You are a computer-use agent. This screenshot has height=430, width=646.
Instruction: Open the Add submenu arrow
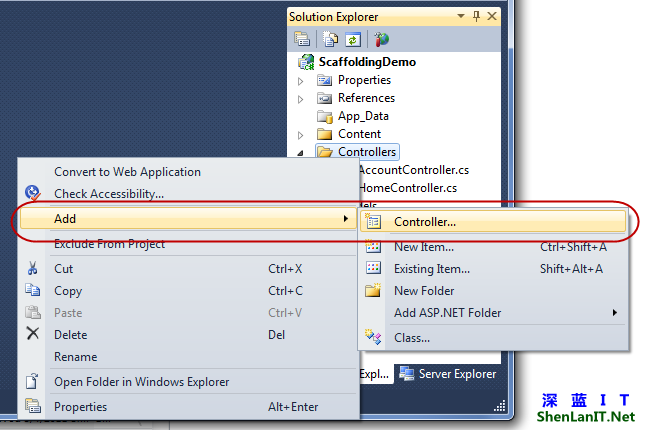pyautogui.click(x=346, y=219)
